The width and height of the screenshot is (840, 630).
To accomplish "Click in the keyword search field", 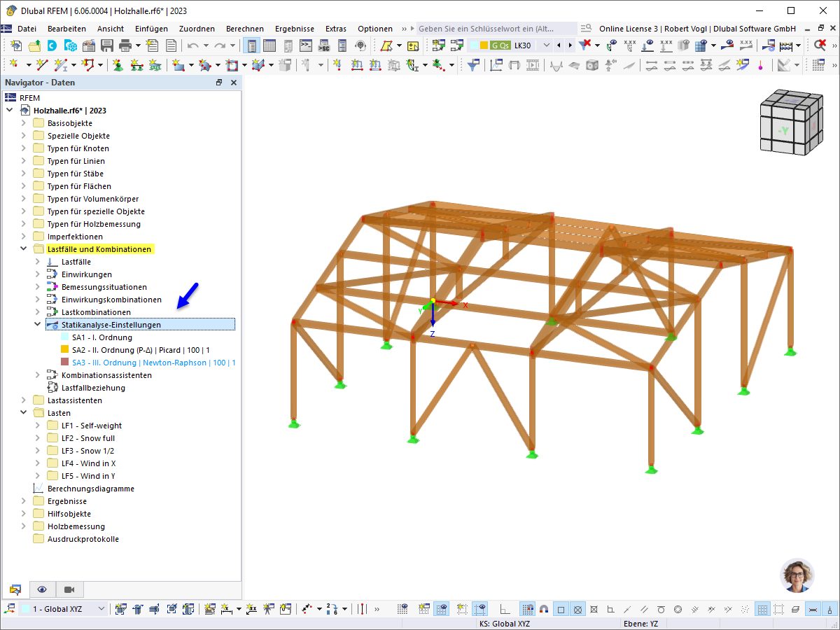I will (497, 29).
